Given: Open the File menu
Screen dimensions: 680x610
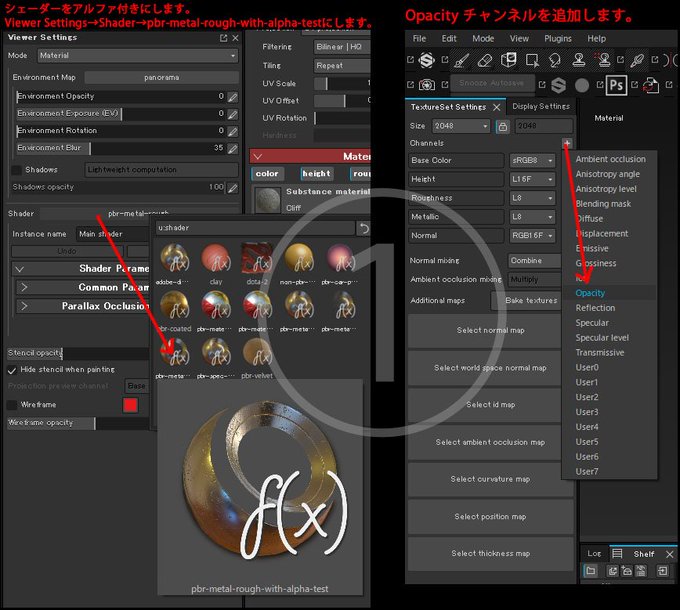Looking at the screenshot, I should 419,39.
